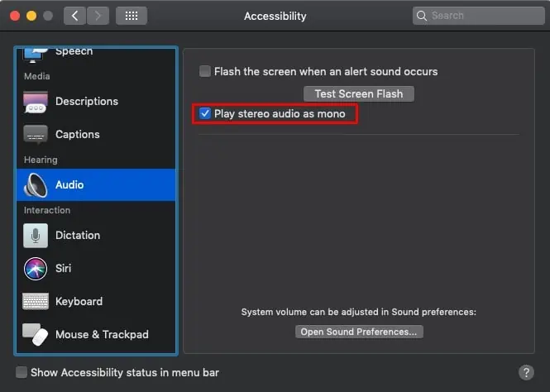Select Dictation label in sidebar list
The width and height of the screenshot is (550, 392).
[78, 235]
